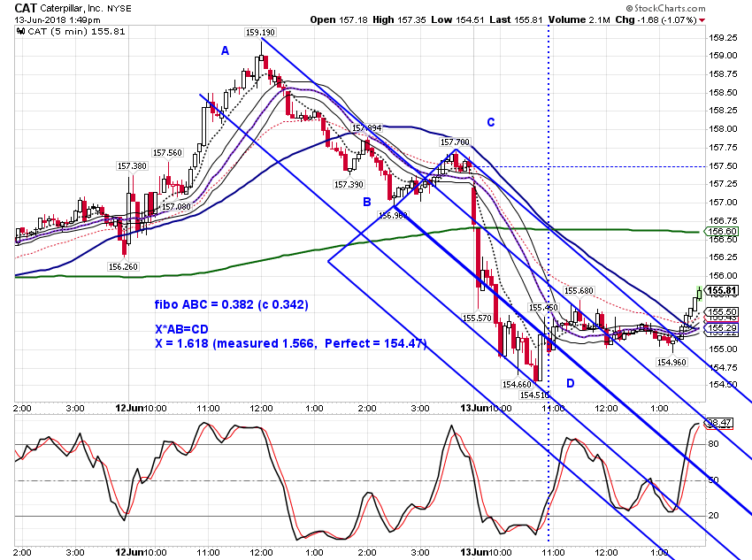Click the 157.380 price label
The image size is (752, 560).
point(132,166)
